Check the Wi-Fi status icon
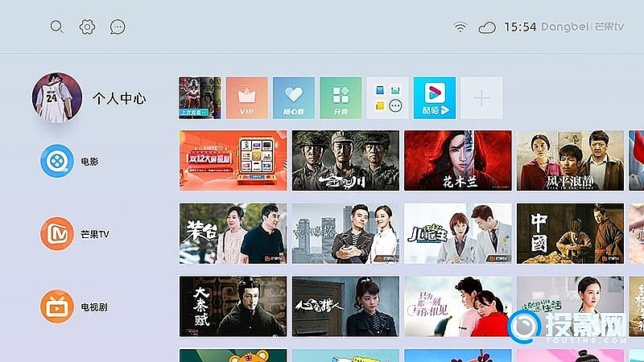This screenshot has width=644, height=362. 460,27
